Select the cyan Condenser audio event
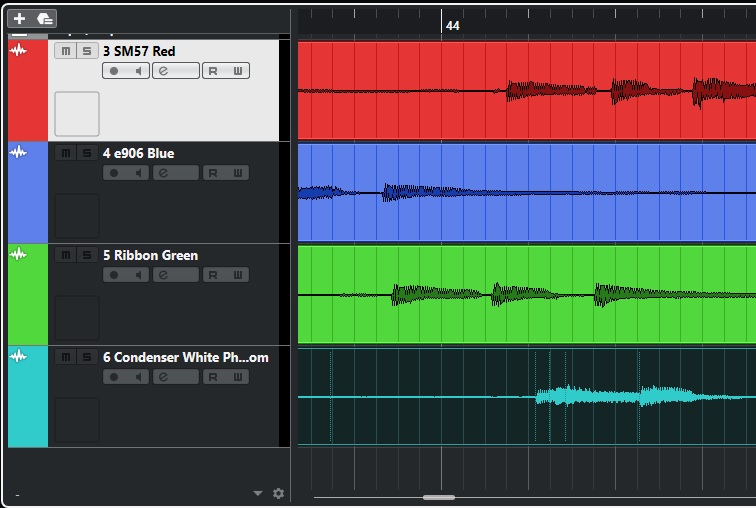Viewport: 756px width, 508px height. [x=526, y=396]
